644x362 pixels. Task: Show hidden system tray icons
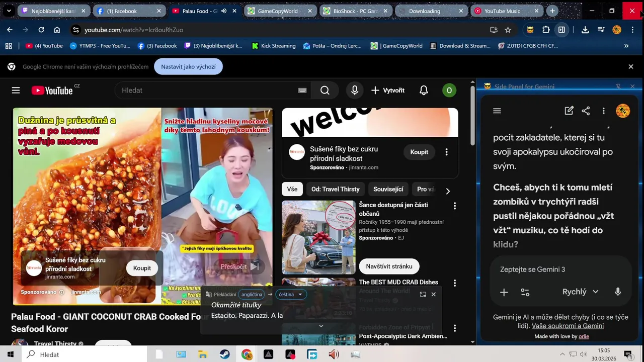[562, 354]
